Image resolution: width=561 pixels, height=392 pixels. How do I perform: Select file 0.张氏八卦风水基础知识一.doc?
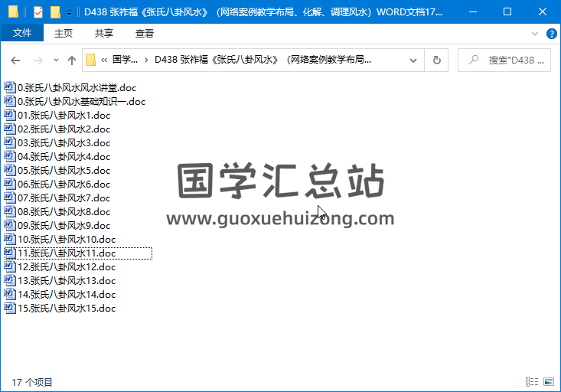click(x=75, y=101)
